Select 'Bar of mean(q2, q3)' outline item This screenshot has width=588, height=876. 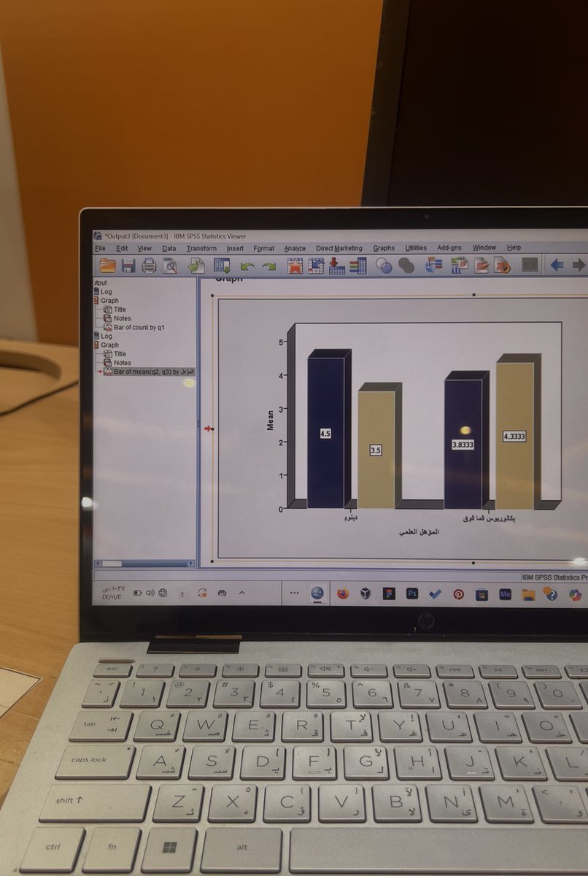click(x=148, y=372)
